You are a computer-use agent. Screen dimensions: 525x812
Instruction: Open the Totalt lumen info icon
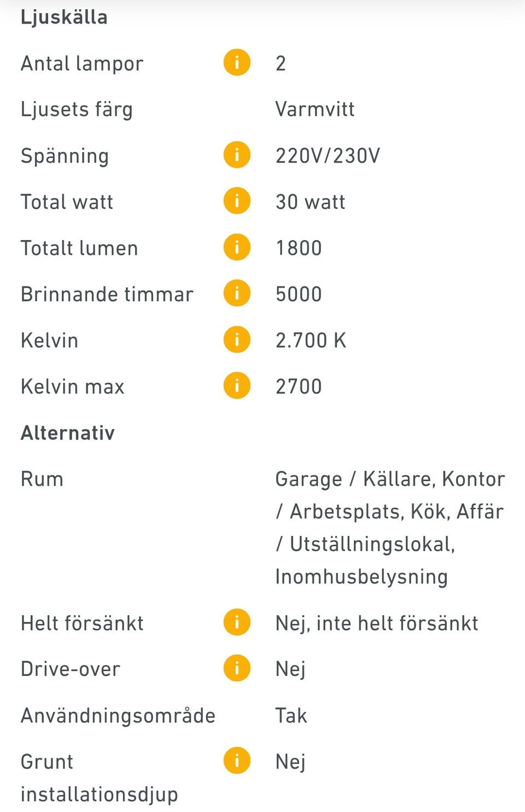point(236,247)
